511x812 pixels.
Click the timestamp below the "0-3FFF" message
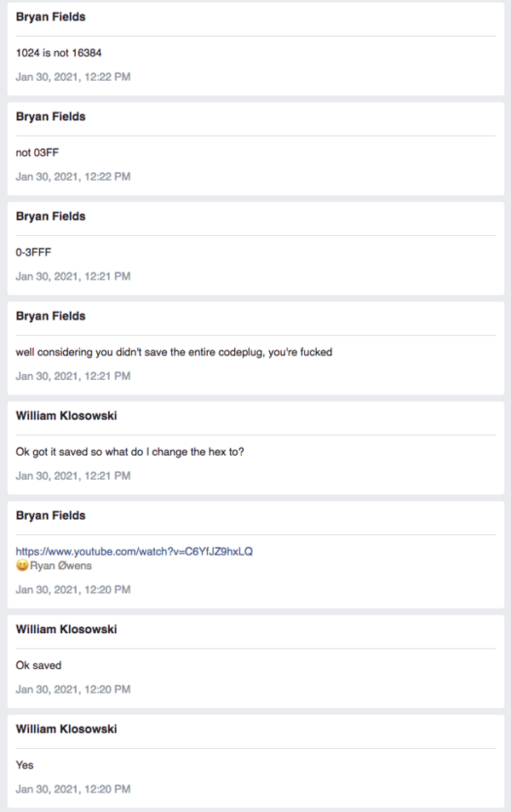[x=72, y=276]
